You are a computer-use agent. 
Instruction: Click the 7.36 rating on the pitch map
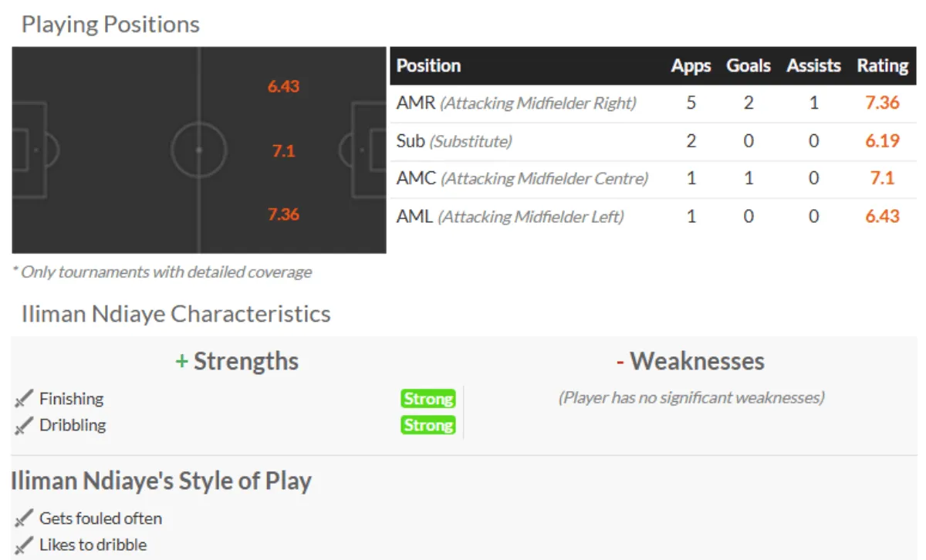283,214
